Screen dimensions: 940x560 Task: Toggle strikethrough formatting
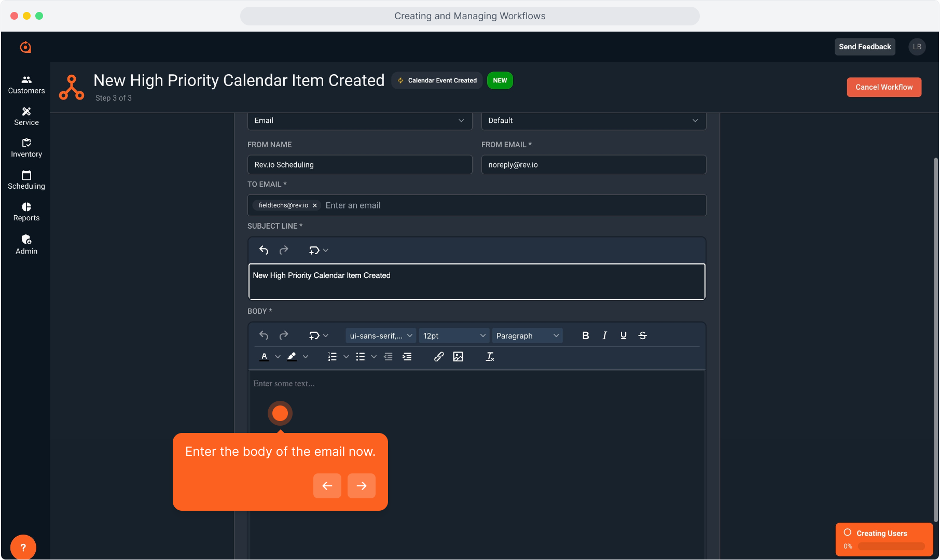click(642, 335)
